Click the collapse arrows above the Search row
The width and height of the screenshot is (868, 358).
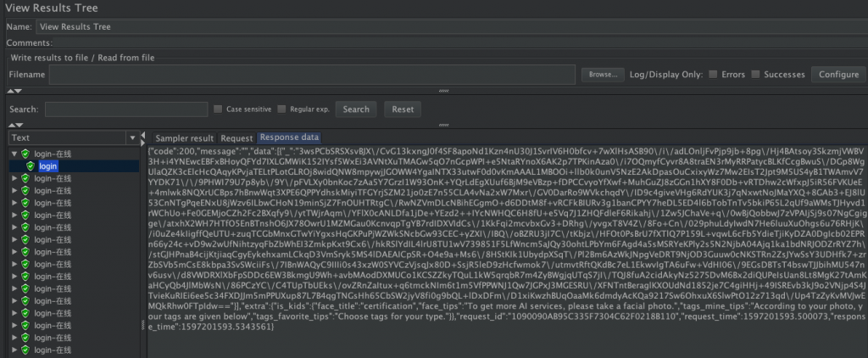[14, 91]
